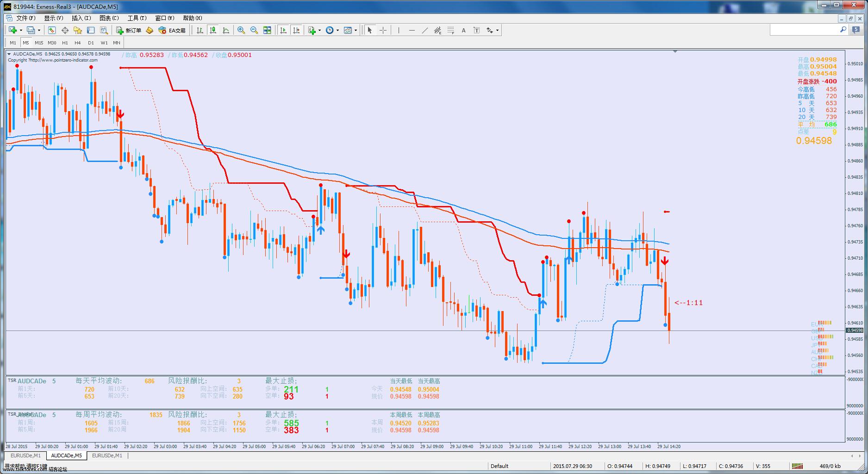
Task: Switch to the EURUSDe,M1 first chart tab
Action: tap(25, 455)
